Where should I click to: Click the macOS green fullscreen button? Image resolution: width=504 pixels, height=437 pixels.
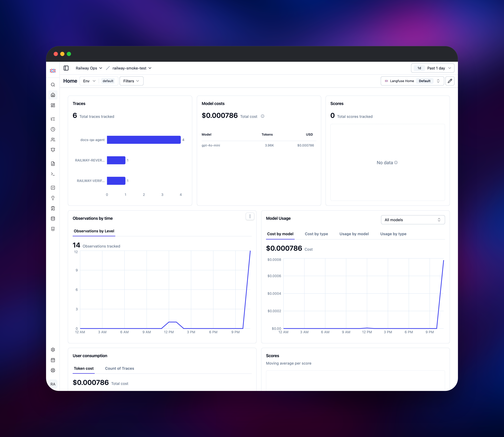click(69, 54)
